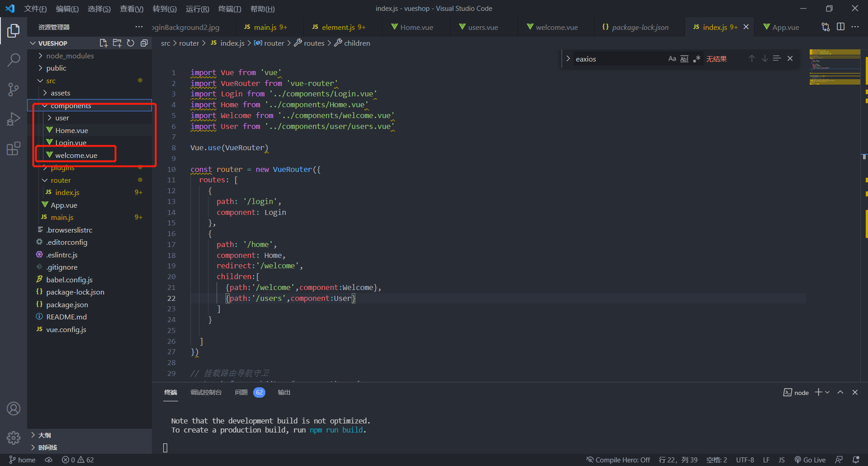Screen dimensions: 868x466
Task: Expand the user folder
Action: click(49, 118)
